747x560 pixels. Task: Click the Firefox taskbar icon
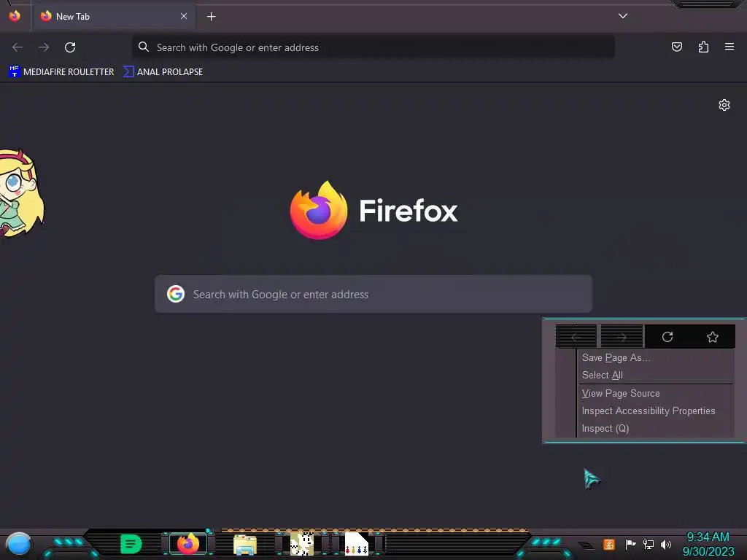point(187,544)
